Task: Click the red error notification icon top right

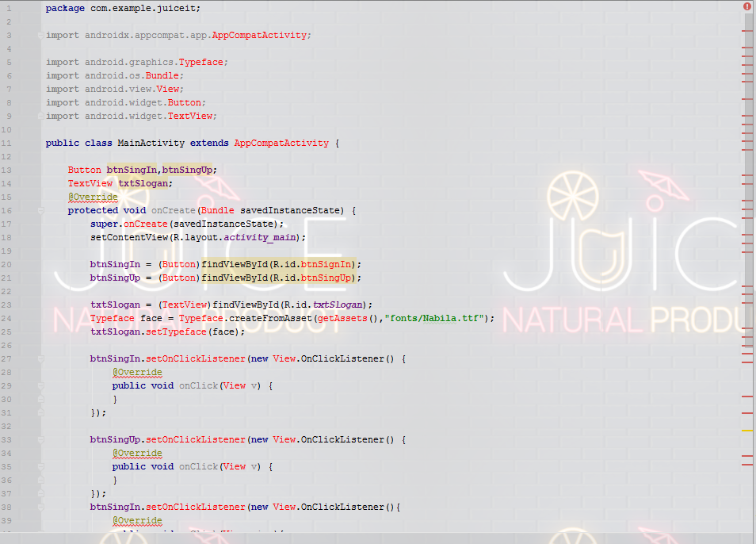Action: 746,7
